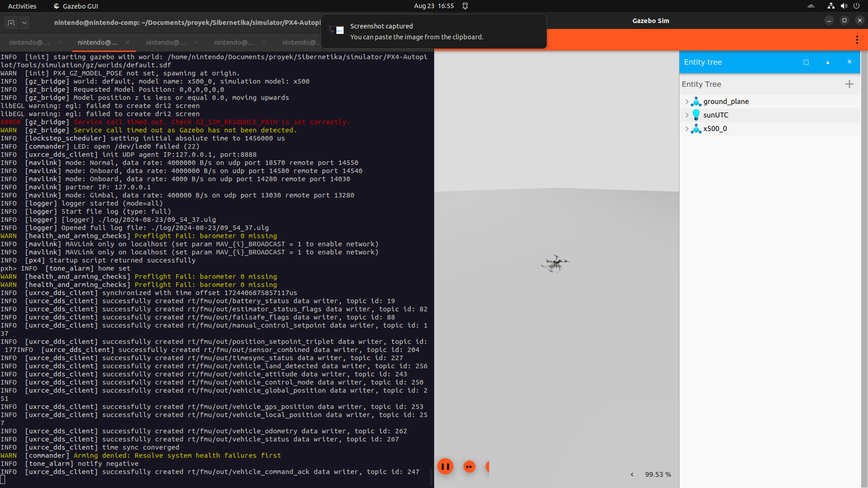The image size is (868, 488).
Task: Click the volume icon in the system tray
Action: (843, 6)
